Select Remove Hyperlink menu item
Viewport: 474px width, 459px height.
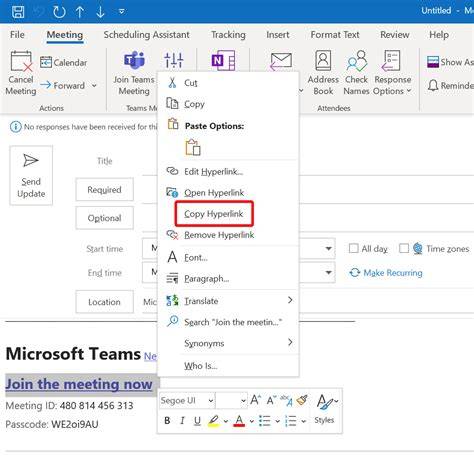point(228,235)
